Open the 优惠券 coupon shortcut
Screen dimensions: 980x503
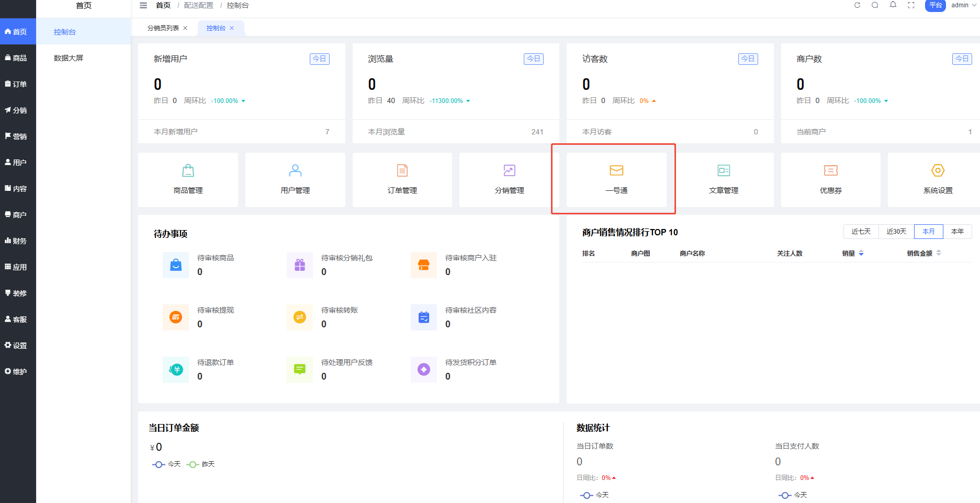point(830,179)
